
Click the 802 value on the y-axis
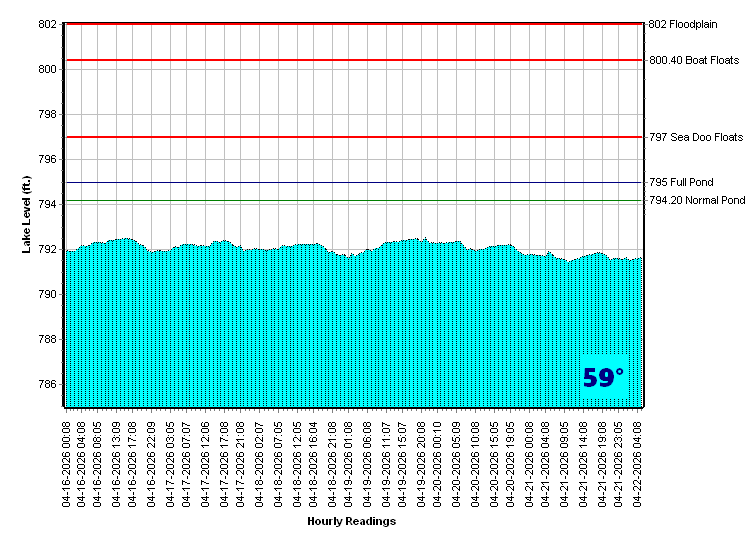pos(48,24)
